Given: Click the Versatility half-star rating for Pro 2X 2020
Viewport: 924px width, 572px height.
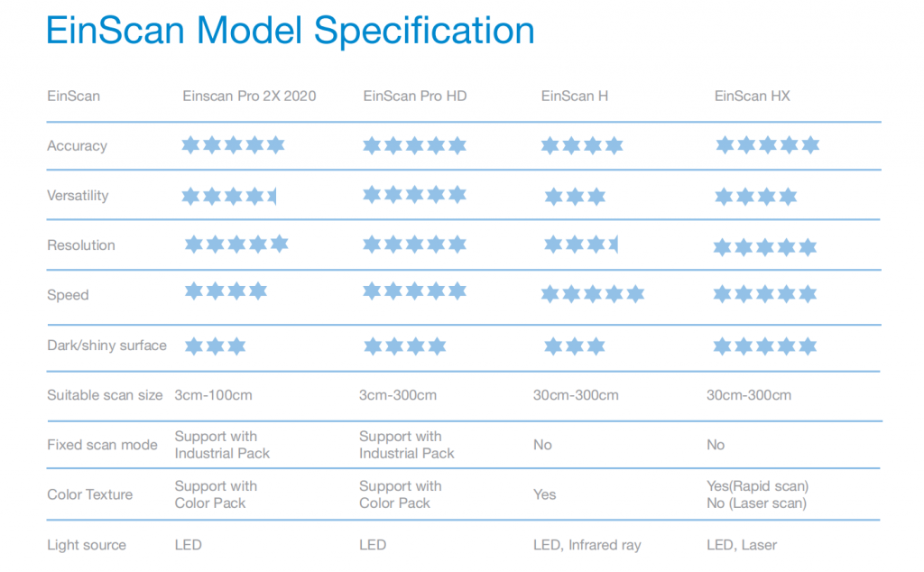Looking at the screenshot, I should click(228, 196).
